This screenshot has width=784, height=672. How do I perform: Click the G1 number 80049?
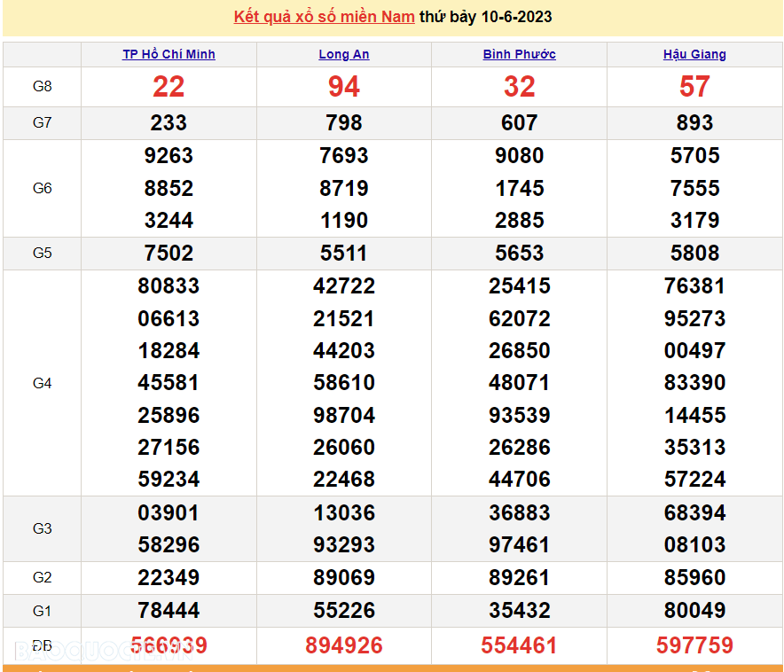coord(694,611)
